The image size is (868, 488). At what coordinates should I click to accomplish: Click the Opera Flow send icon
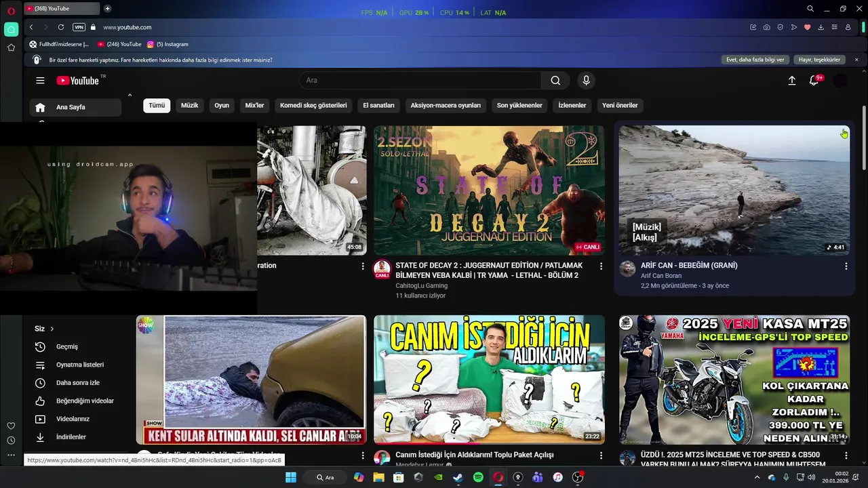793,27
